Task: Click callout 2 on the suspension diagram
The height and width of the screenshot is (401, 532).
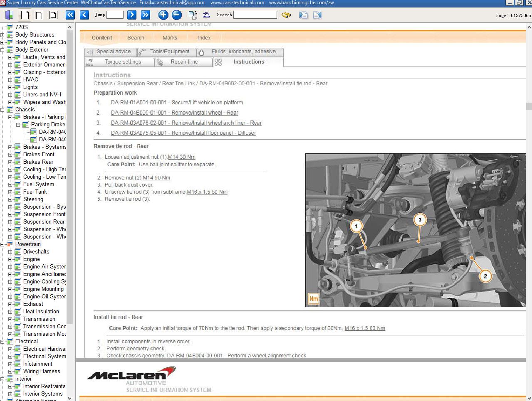Action: (485, 276)
